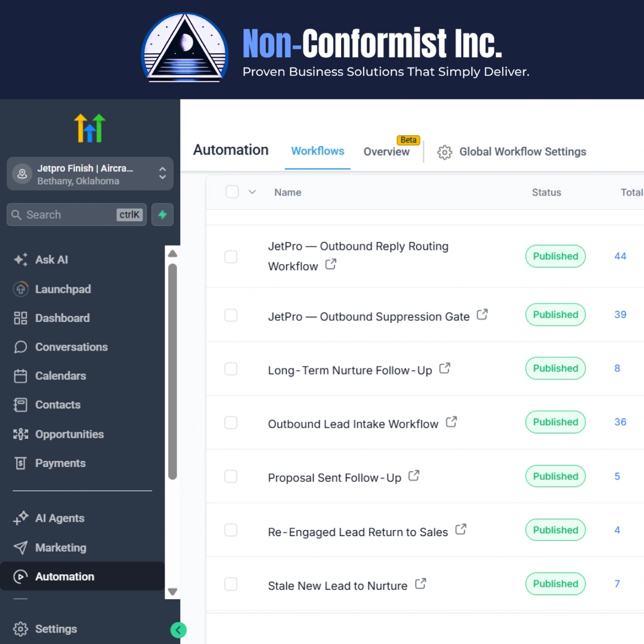Focus the sidebar Search field
The image size is (644, 644).
click(x=76, y=215)
